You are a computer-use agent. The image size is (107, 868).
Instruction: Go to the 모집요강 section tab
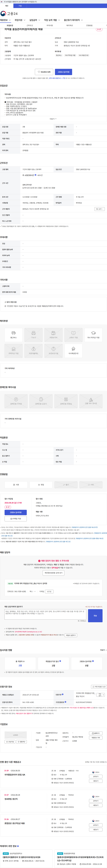coord(10,26)
